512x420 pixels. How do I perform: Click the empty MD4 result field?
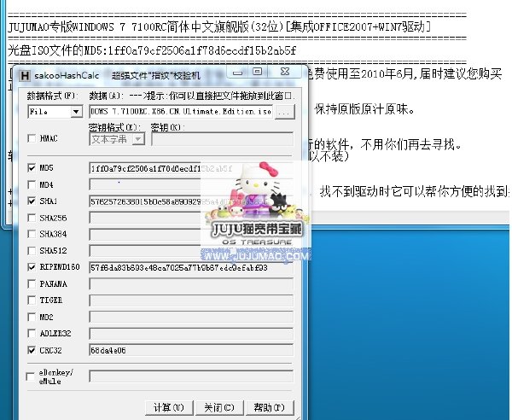click(191, 184)
